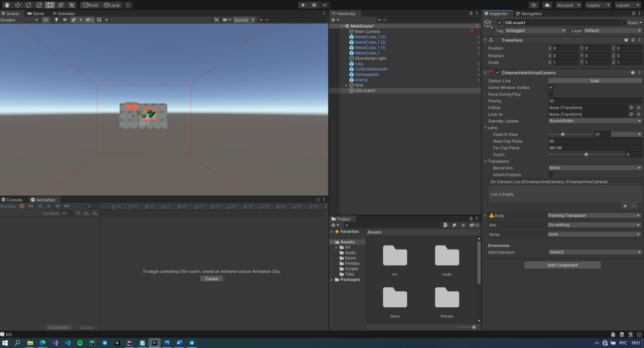Switch to the Game tab

click(35, 14)
